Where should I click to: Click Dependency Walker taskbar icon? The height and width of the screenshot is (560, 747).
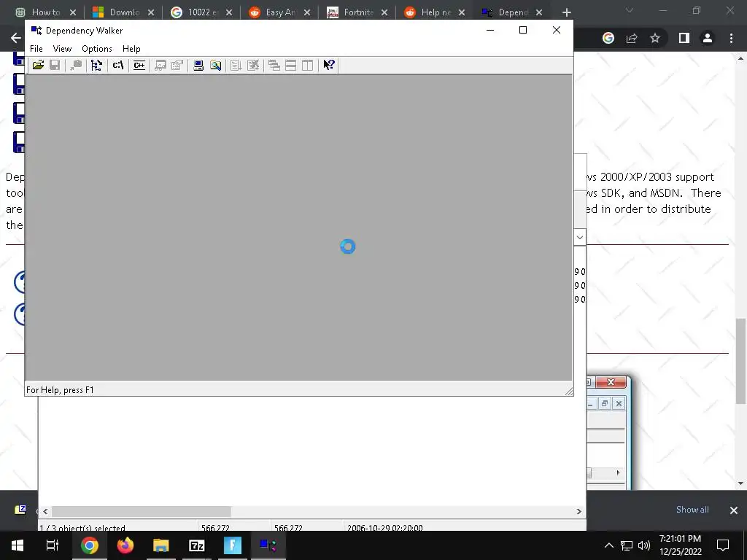click(268, 545)
